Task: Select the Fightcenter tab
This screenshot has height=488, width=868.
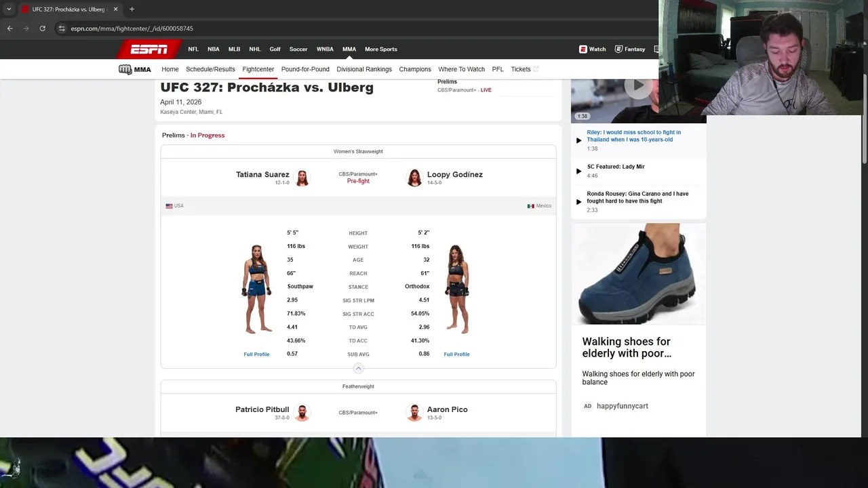Action: point(258,69)
